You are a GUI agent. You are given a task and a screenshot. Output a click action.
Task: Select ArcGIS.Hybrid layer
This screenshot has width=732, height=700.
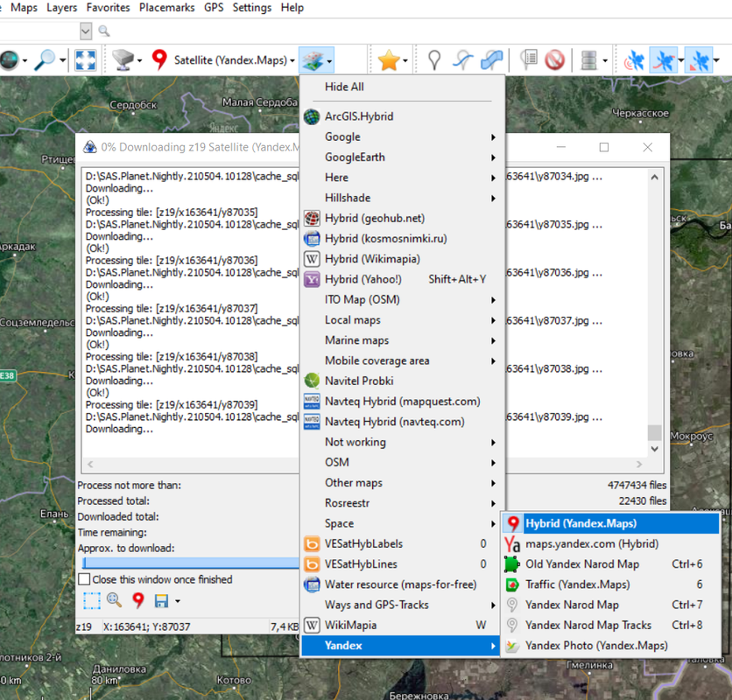[x=402, y=116]
